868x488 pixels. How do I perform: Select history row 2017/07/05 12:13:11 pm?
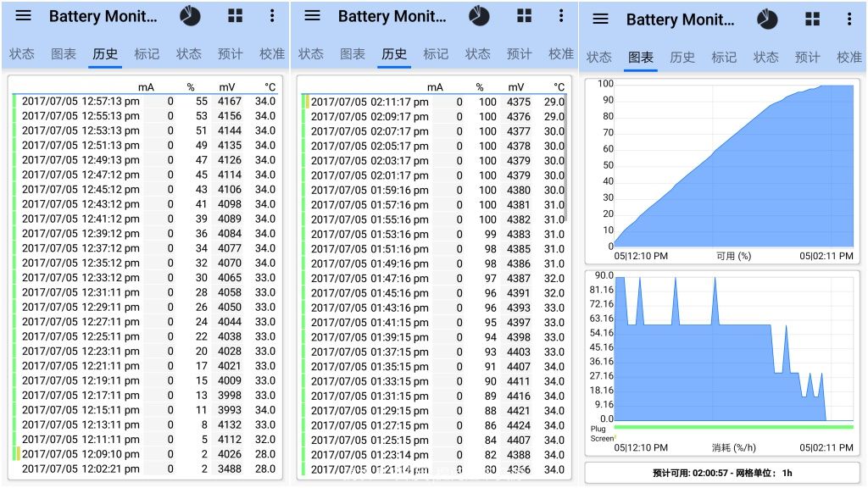145,424
